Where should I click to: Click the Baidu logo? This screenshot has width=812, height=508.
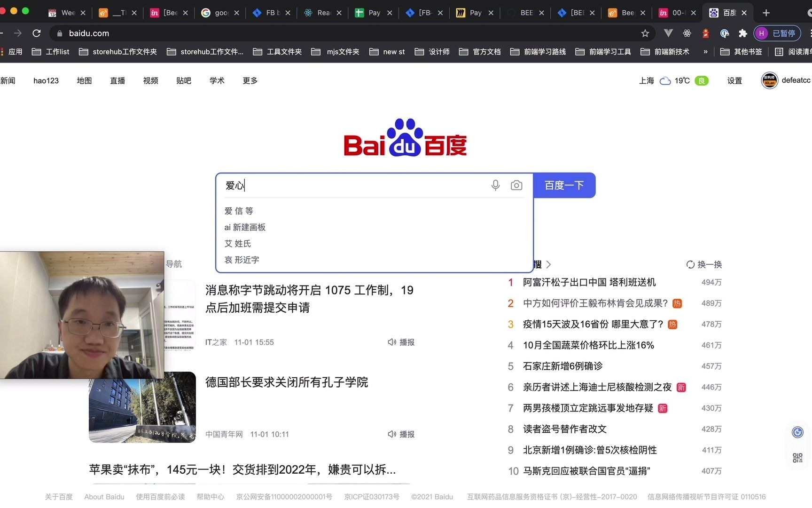pos(406,137)
